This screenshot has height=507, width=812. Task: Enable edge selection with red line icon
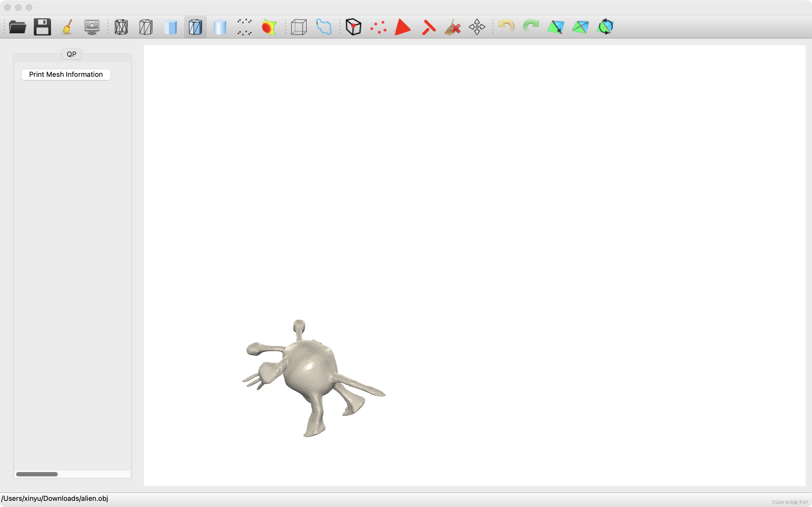429,27
